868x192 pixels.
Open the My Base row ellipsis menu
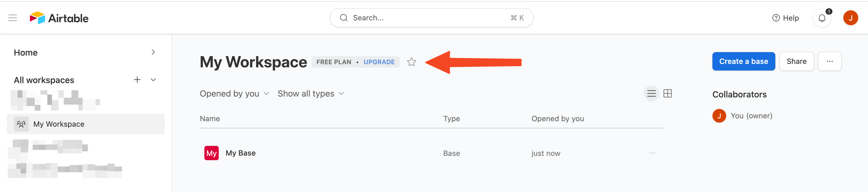[652, 153]
